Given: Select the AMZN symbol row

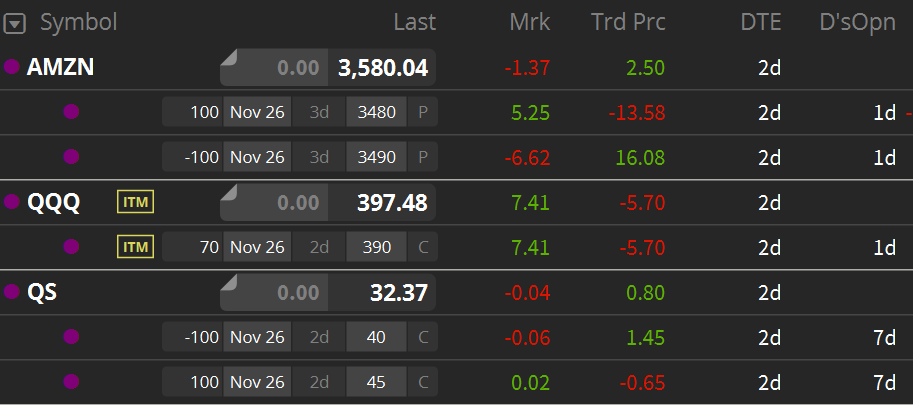Looking at the screenshot, I should point(456,68).
